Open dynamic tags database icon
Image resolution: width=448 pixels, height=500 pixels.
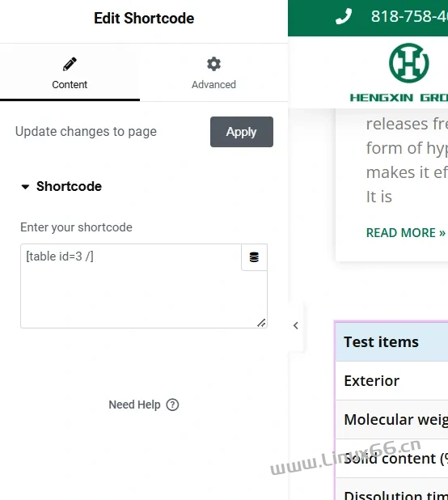254,257
